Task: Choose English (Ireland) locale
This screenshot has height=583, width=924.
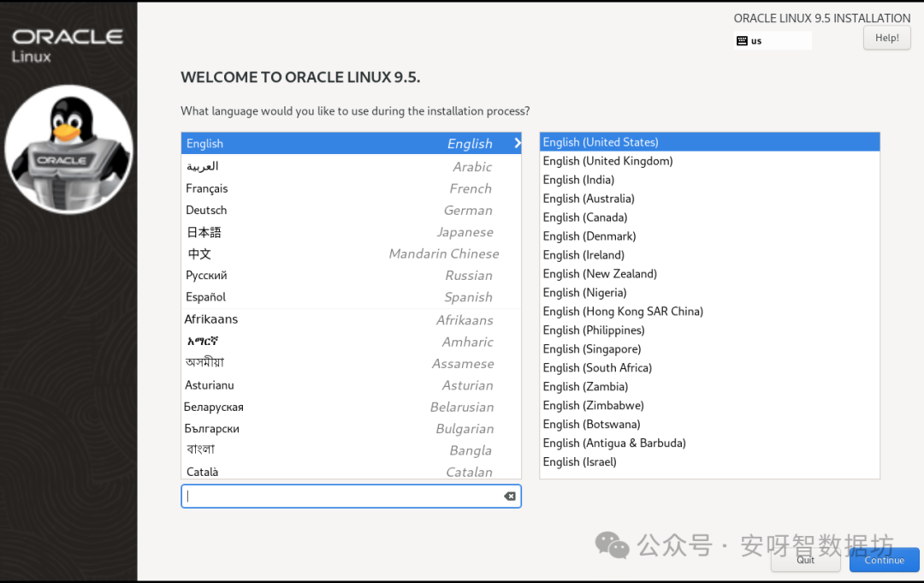Action: tap(709, 255)
